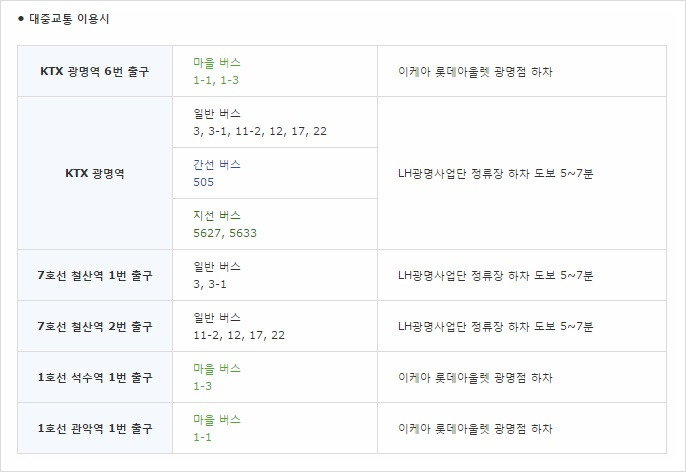Select the KTX 광명역 6번 출구 cell

[95, 71]
